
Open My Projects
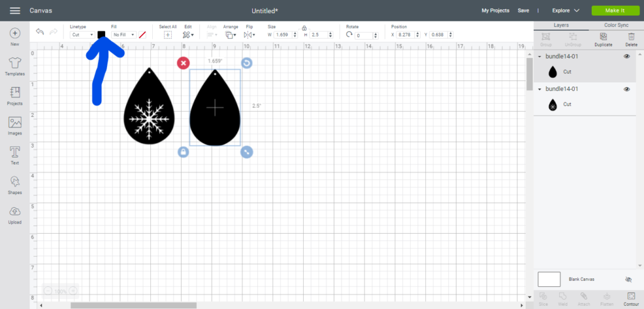point(495,11)
